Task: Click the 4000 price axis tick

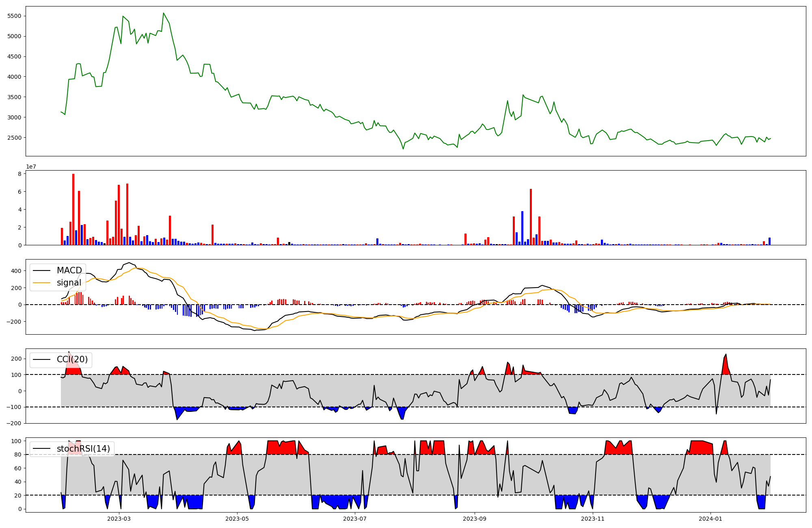Action: coord(15,77)
